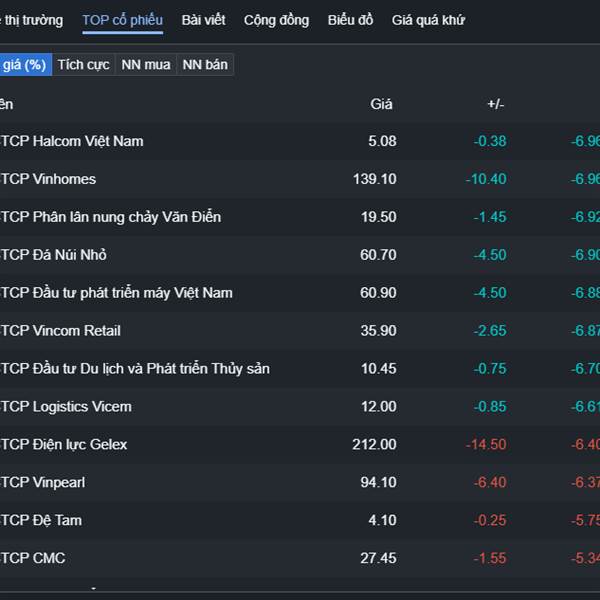Open the Logistics Vicem stock
This screenshot has width=600, height=600.
click(66, 407)
